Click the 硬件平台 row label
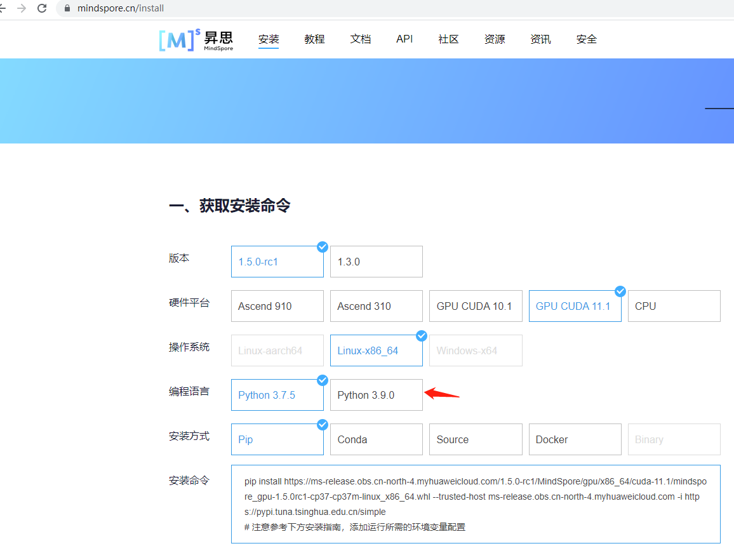734x560 pixels. (189, 302)
